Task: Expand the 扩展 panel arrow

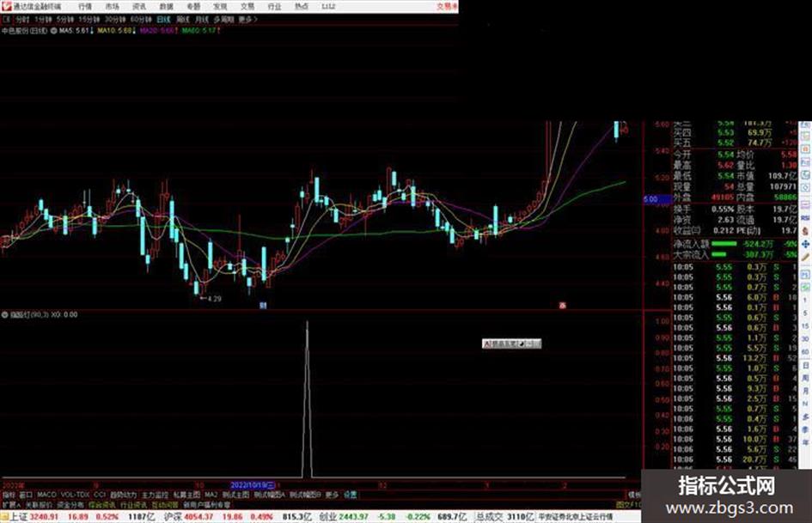Action: click(11, 505)
